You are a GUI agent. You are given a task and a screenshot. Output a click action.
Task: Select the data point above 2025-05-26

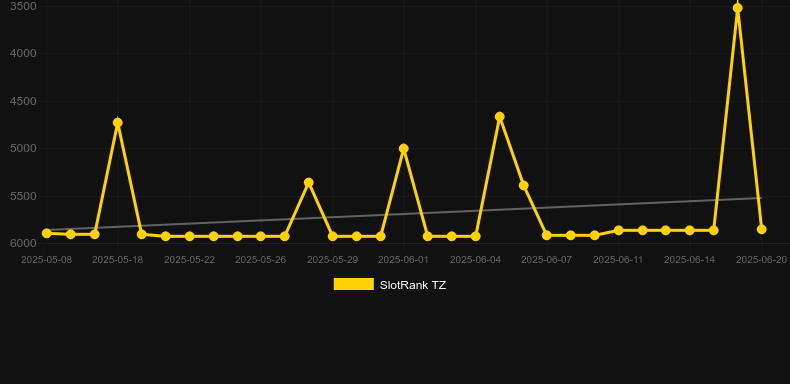coord(260,236)
